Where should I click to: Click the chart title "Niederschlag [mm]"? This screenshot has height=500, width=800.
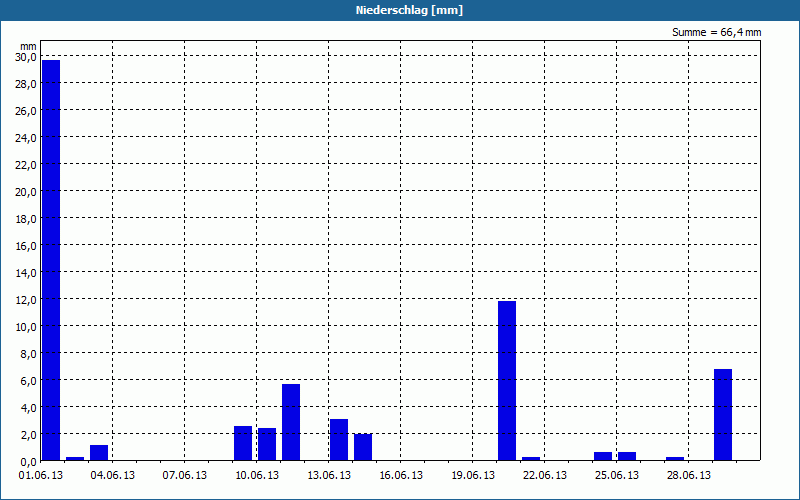coord(409,10)
